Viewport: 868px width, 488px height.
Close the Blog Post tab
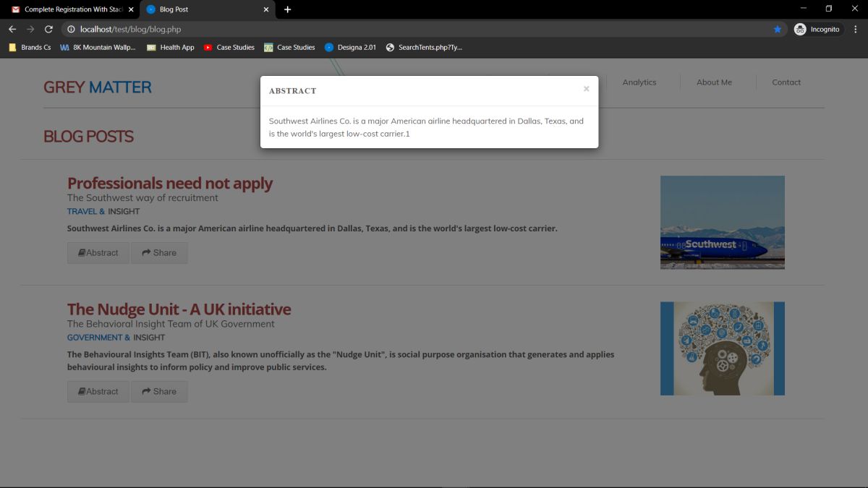coord(266,9)
